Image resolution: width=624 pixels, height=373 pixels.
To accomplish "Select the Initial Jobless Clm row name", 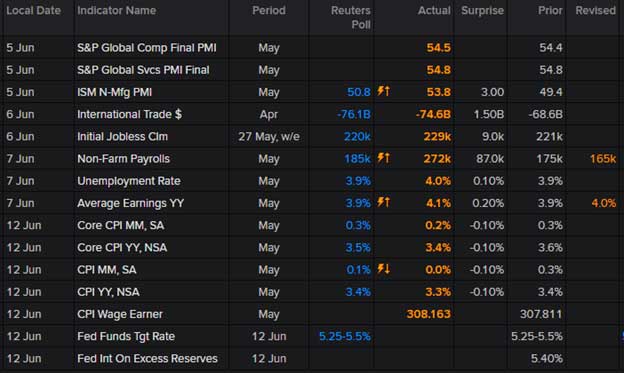I will [x=122, y=137].
